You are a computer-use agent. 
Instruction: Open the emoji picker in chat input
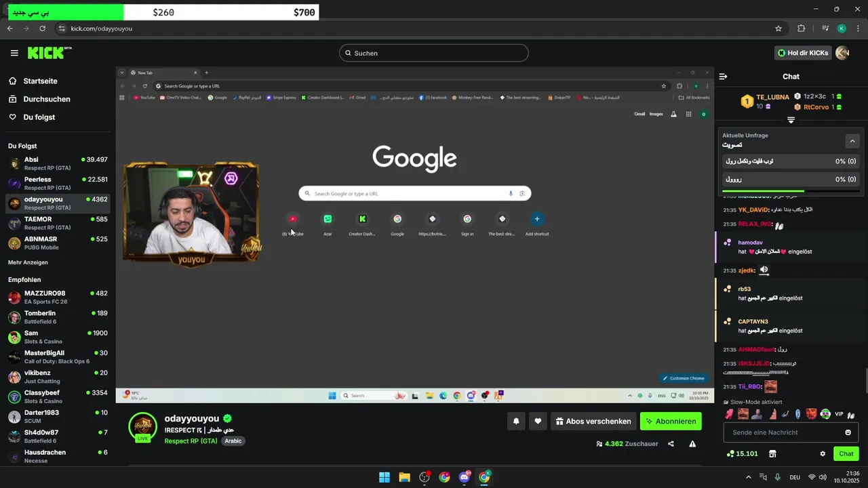[x=848, y=432]
